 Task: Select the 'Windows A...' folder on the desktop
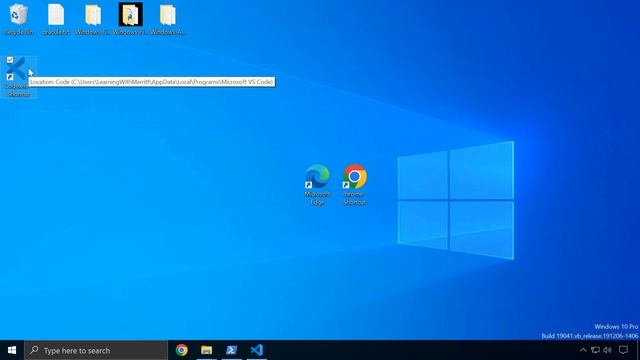[168, 19]
